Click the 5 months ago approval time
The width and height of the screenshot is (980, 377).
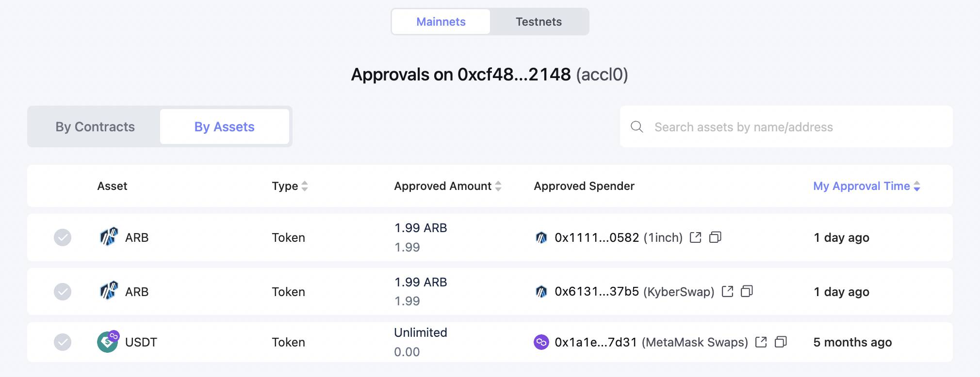pos(852,342)
